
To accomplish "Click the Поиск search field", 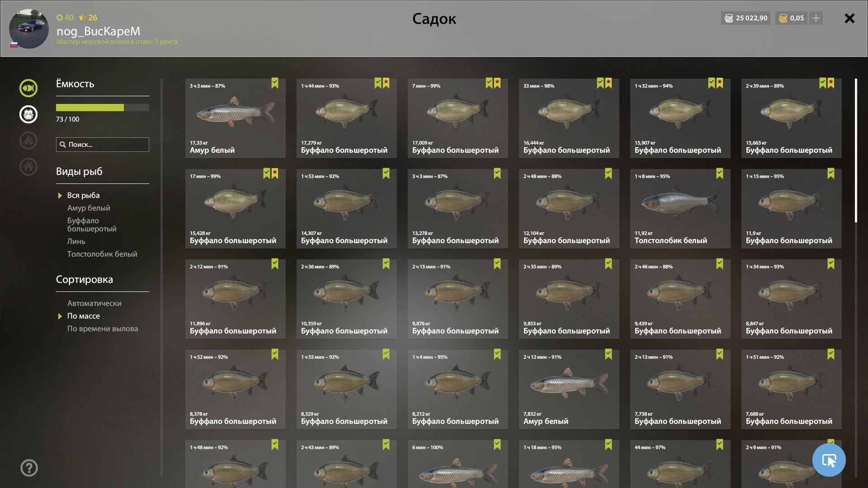I will [103, 145].
